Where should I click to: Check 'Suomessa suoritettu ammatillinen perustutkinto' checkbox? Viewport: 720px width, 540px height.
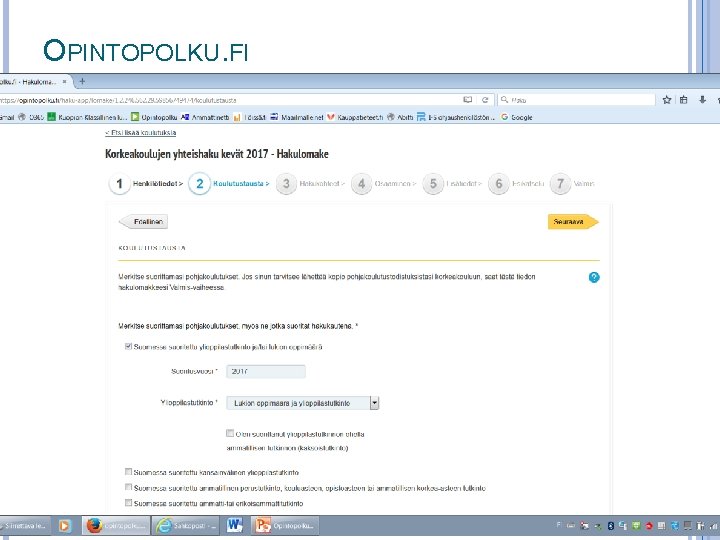coord(129,487)
